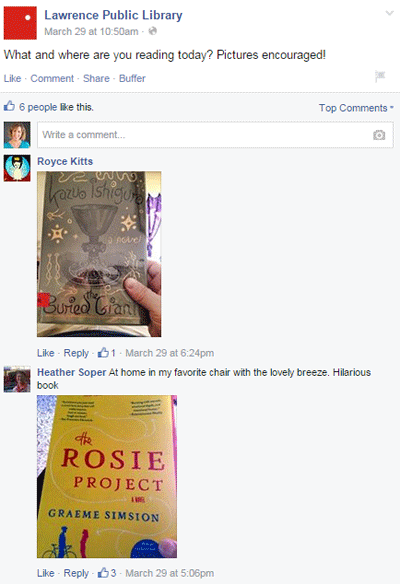Click the flag icon on the post
This screenshot has height=584, width=400.
(x=380, y=76)
